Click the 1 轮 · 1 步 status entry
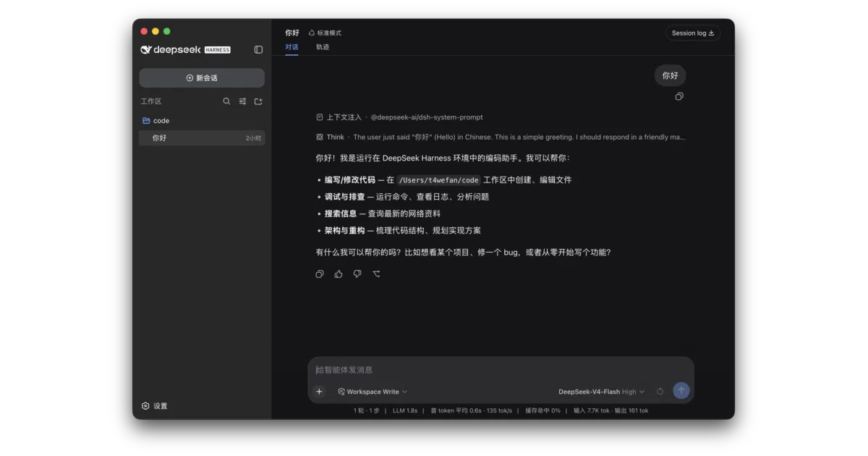This screenshot has height=456, width=868. click(x=367, y=410)
